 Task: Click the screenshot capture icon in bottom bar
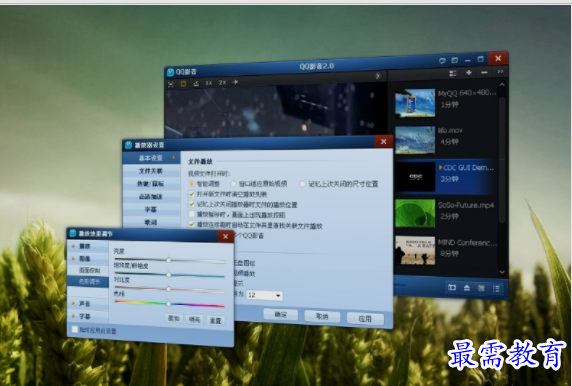pyautogui.click(x=452, y=287)
